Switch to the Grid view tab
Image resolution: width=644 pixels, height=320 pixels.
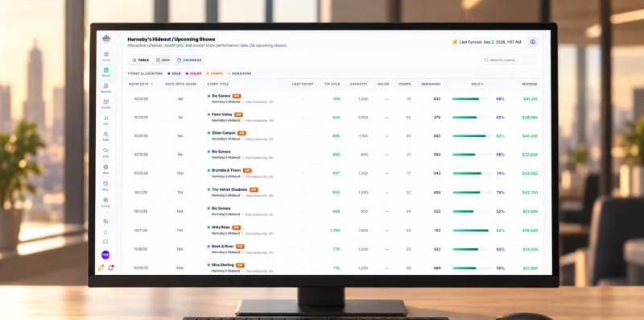(163, 60)
